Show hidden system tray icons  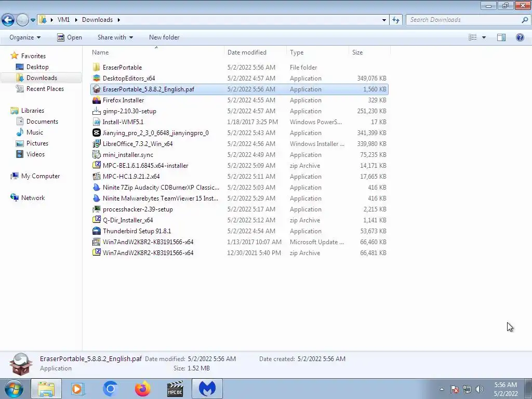(x=442, y=389)
